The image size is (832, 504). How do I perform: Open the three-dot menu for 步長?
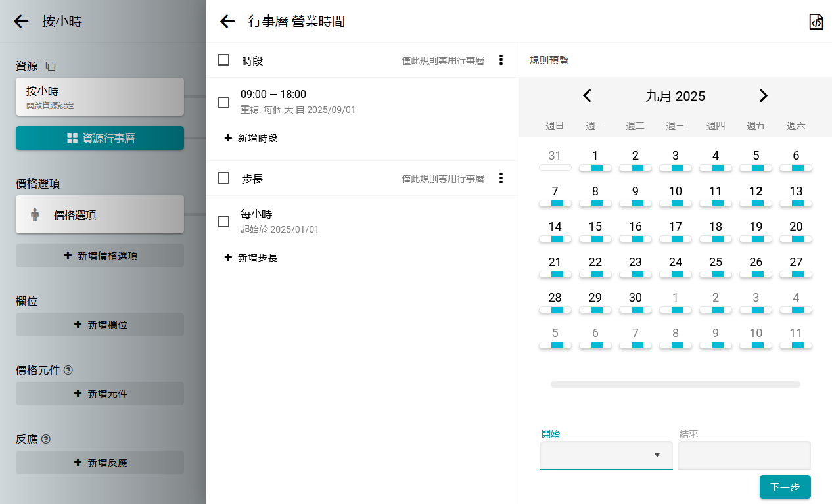501,178
